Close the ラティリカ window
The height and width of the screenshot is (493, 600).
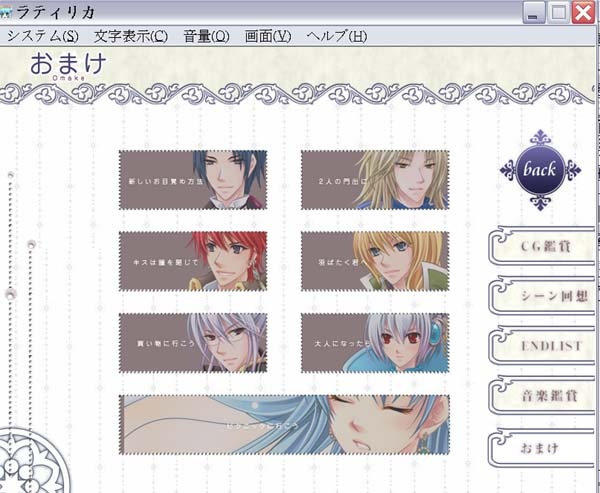584,12
